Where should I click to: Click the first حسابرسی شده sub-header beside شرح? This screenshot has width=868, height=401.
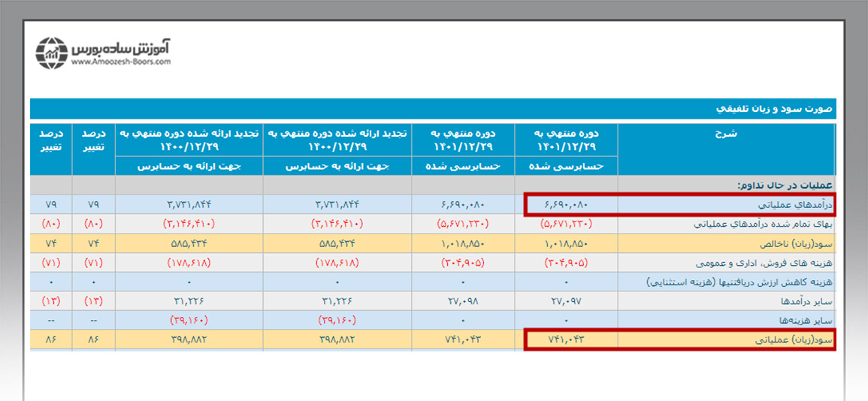coord(567,166)
